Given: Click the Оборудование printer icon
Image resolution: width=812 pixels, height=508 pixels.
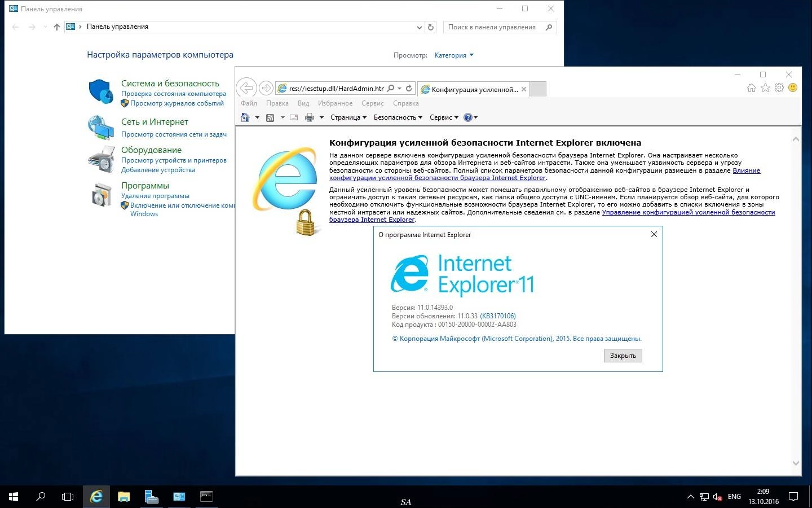Looking at the screenshot, I should [101, 159].
